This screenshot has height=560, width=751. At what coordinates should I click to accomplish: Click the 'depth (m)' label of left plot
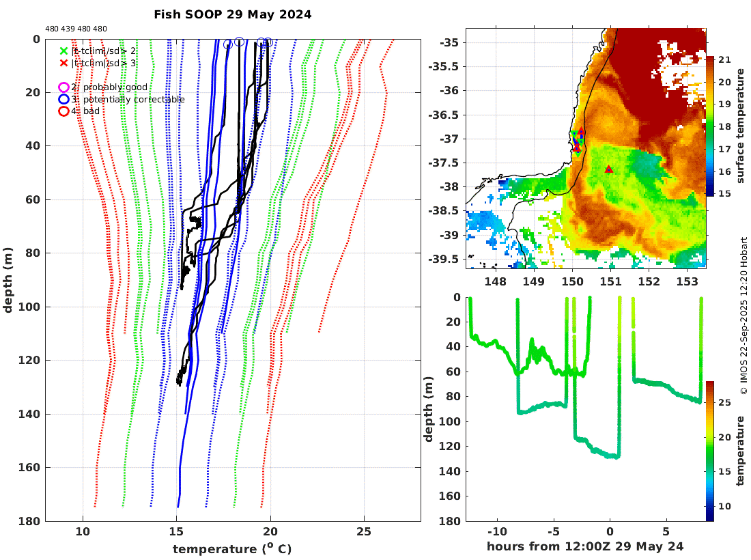click(8, 280)
